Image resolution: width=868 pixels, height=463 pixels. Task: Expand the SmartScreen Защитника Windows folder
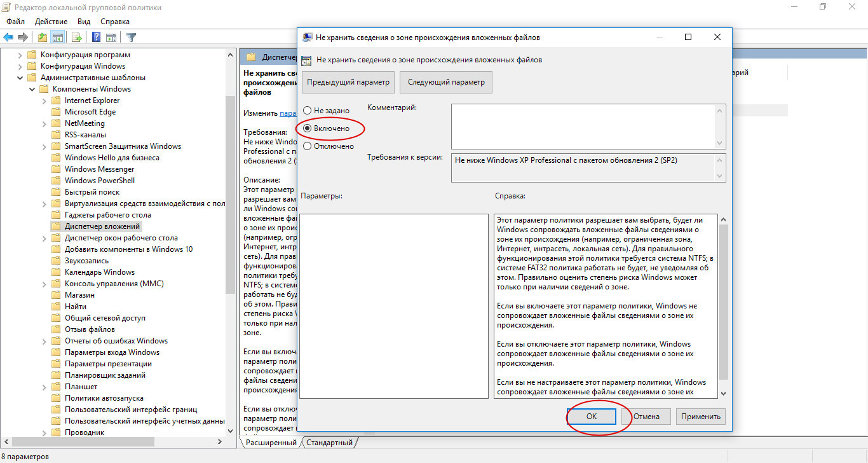[44, 146]
